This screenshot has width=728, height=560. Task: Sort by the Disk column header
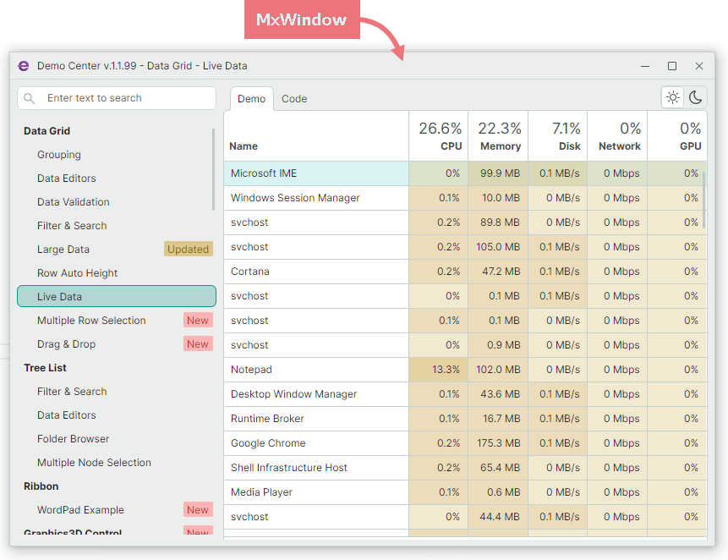557,136
